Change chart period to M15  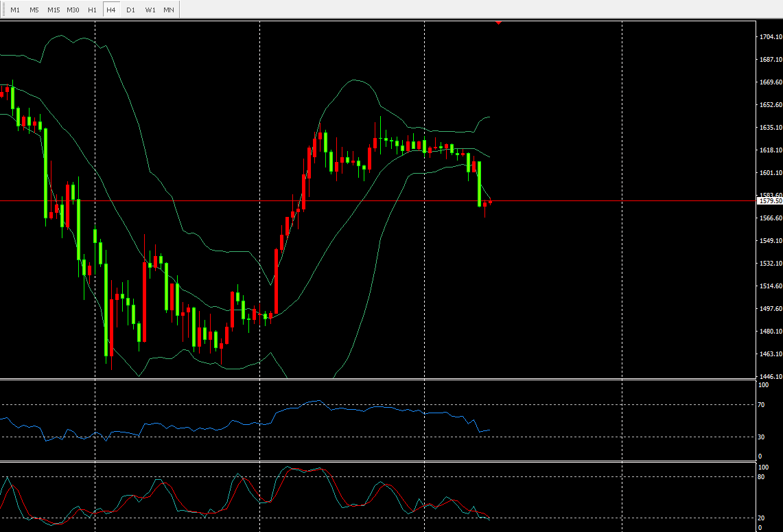point(54,10)
